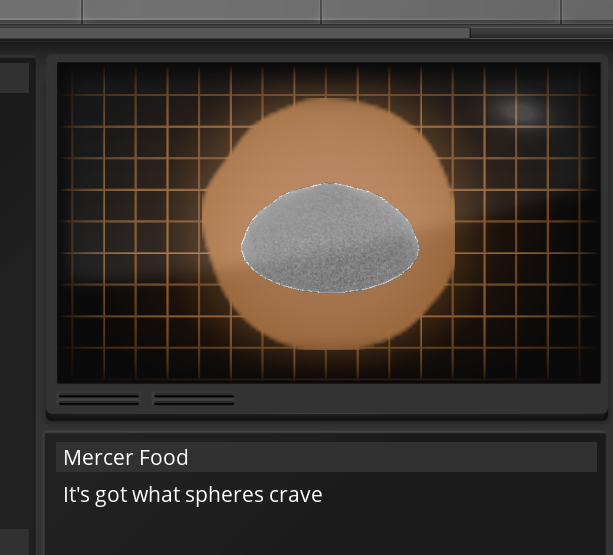Click the first gray top-bar segment at the left edge
Image resolution: width=613 pixels, height=555 pixels.
click(x=40, y=11)
